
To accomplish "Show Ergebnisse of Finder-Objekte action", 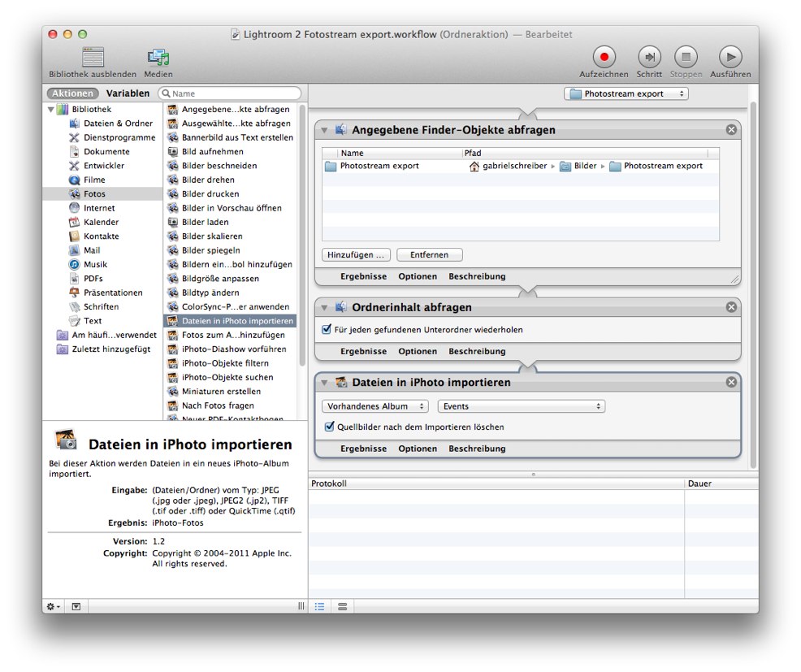I will coord(364,276).
